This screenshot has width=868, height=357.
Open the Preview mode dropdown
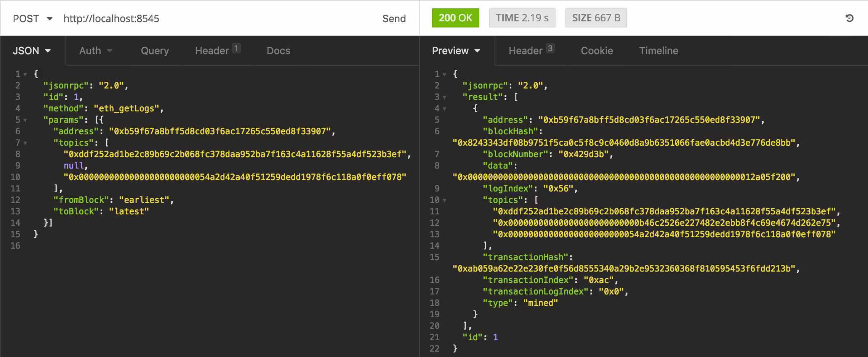click(x=456, y=51)
